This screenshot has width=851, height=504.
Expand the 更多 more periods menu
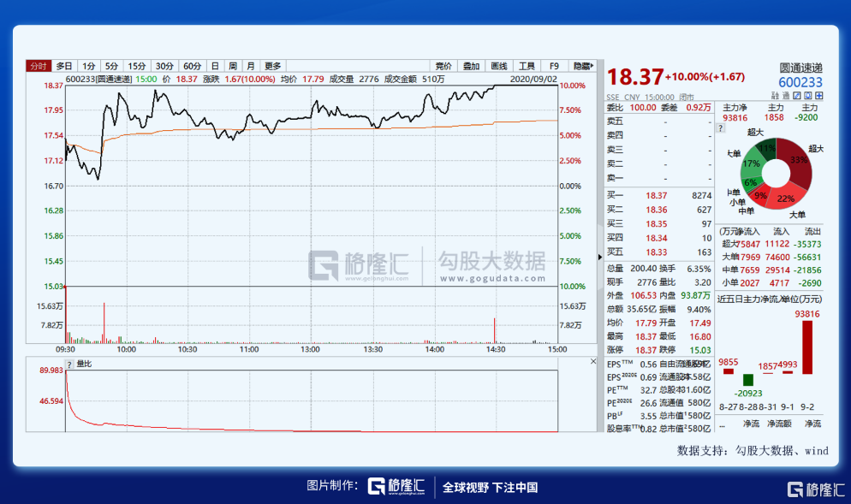click(x=273, y=66)
